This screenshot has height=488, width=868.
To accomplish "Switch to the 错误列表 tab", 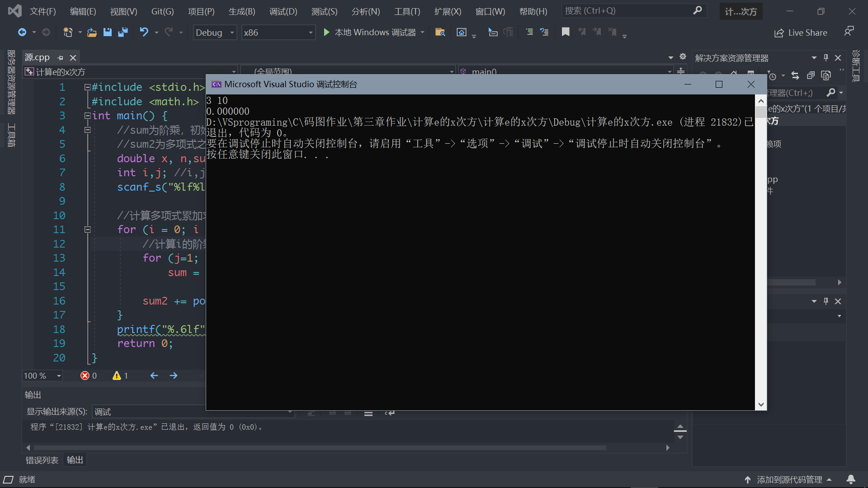I will 42,460.
